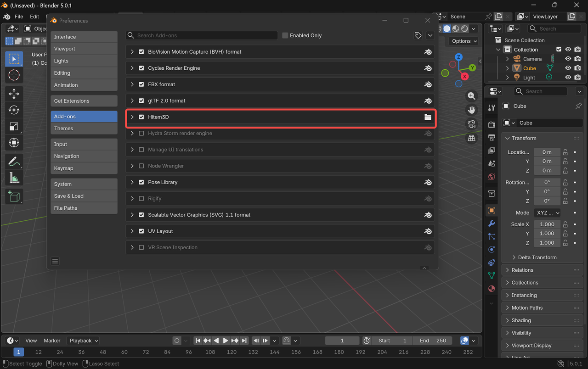Image resolution: width=588 pixels, height=369 pixels.
Task: Switch to the Themes section in Preferences
Action: click(84, 128)
